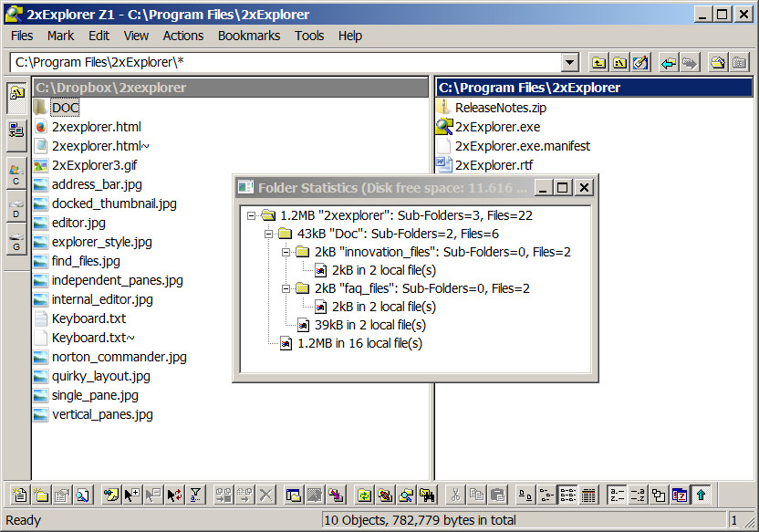Image resolution: width=759 pixels, height=532 pixels.
Task: Toggle the cyan up-arrow toolbar button
Action: pyautogui.click(x=701, y=495)
